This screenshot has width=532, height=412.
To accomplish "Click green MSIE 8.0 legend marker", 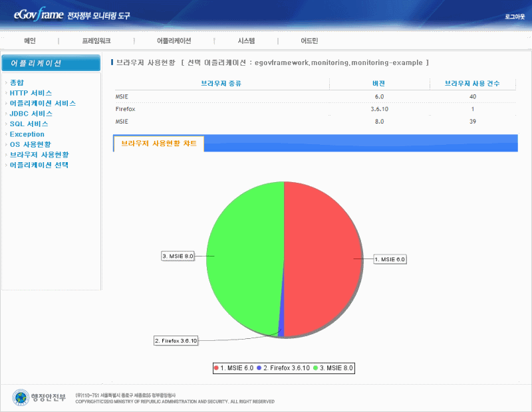I will click(x=315, y=367).
